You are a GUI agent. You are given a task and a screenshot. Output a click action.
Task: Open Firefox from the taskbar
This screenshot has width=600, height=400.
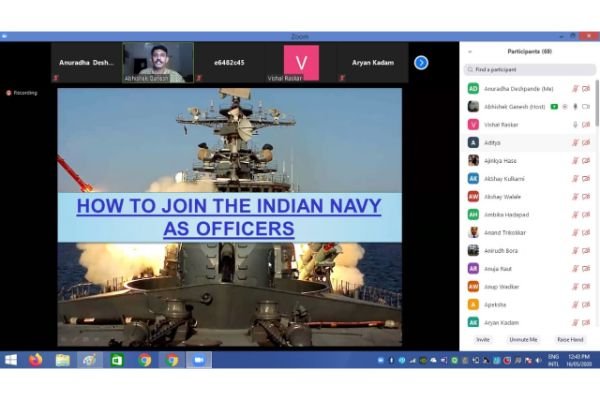click(36, 360)
